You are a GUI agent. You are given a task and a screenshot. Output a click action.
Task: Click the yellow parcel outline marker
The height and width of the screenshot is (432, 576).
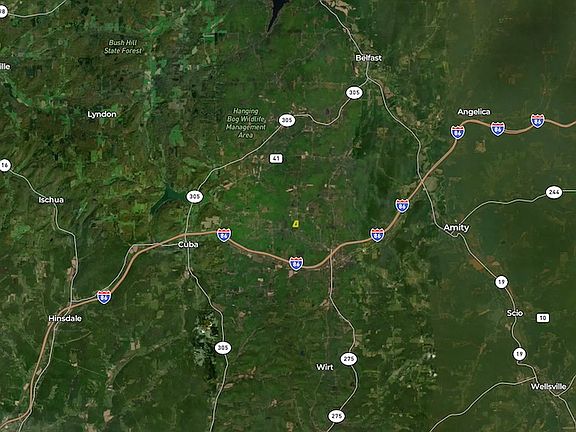point(295,224)
